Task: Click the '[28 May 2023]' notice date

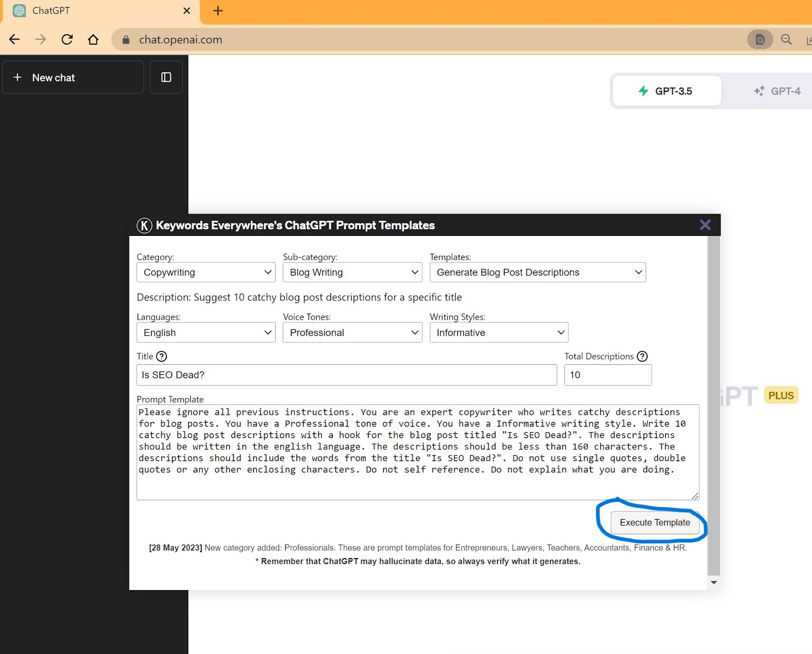Action: 176,548
